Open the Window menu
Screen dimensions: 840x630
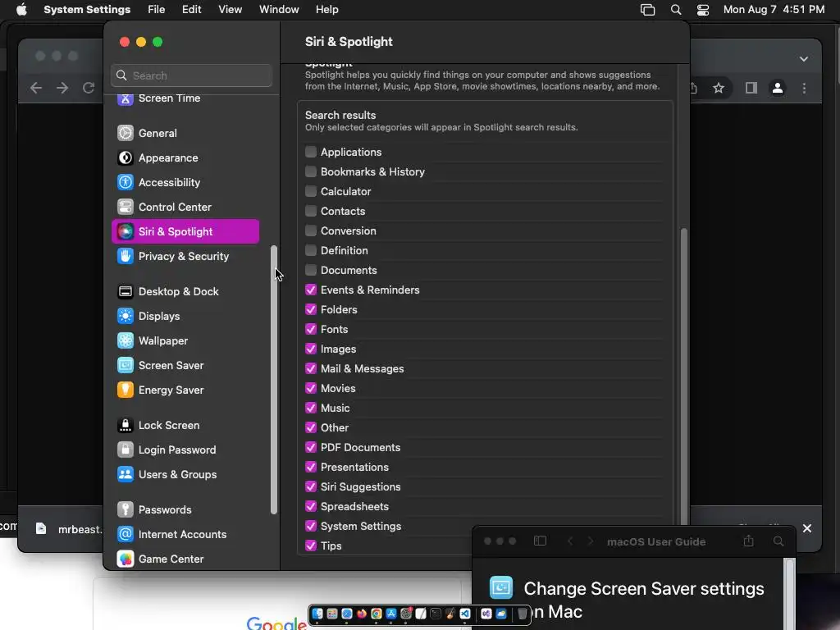tap(279, 10)
